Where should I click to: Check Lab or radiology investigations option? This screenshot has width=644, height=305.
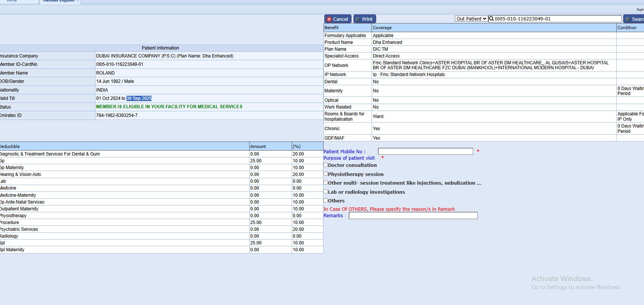[325, 191]
